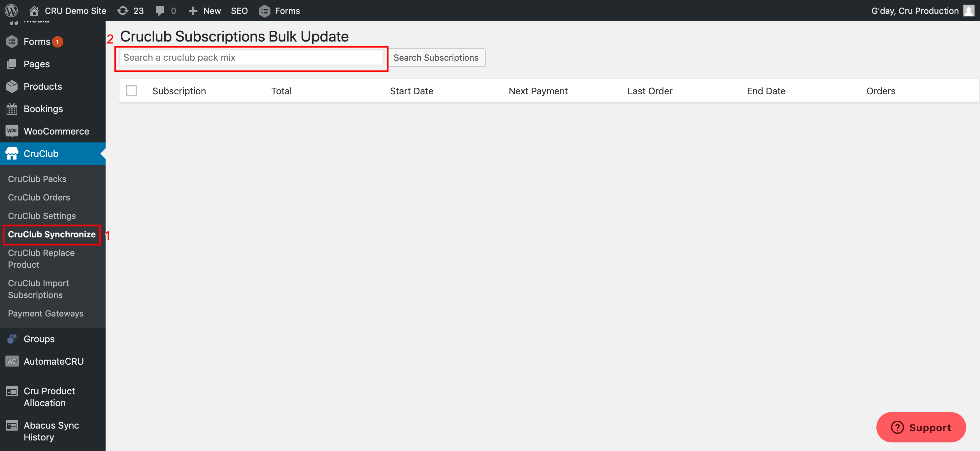Image resolution: width=980 pixels, height=451 pixels.
Task: Open the SEO admin bar menu
Action: pos(239,11)
